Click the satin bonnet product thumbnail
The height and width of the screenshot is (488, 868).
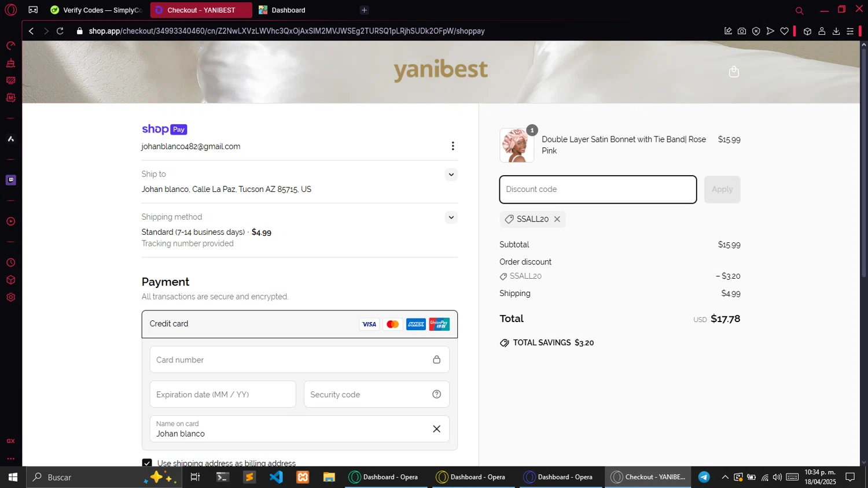coord(517,145)
